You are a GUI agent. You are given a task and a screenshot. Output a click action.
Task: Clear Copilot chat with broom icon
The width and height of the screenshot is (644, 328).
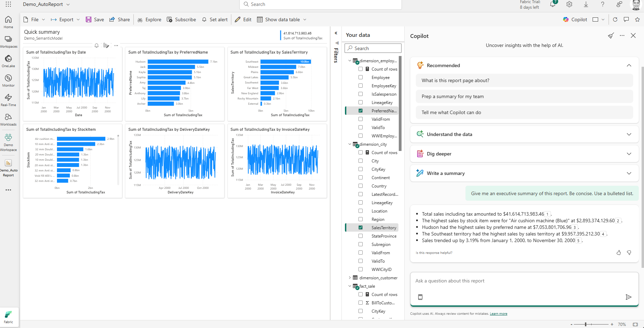pos(611,35)
